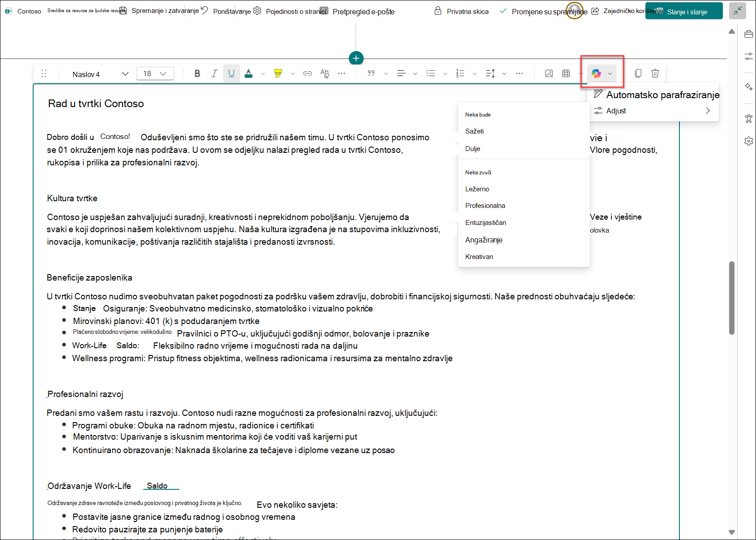Insert a table
This screenshot has width=756, height=540.
click(x=566, y=73)
